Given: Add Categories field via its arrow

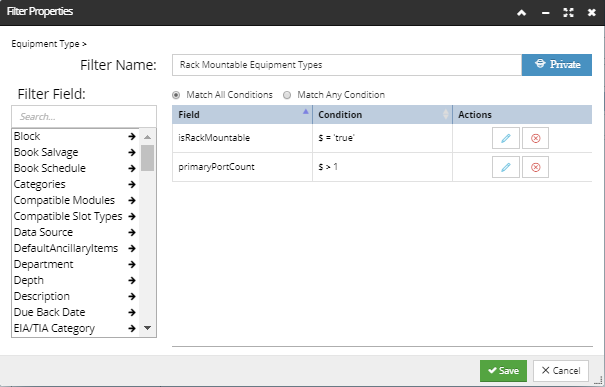Looking at the screenshot, I should point(132,184).
